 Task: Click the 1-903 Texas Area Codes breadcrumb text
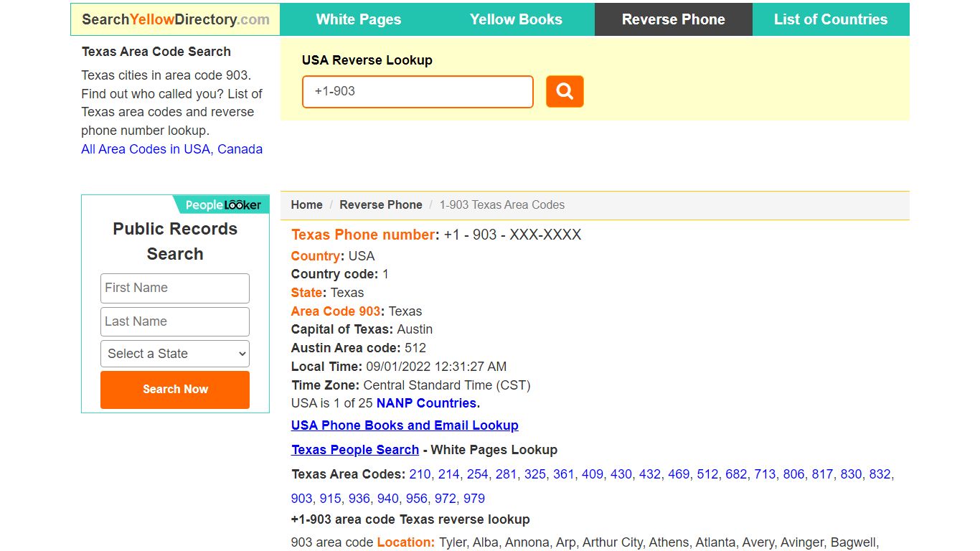[501, 204]
